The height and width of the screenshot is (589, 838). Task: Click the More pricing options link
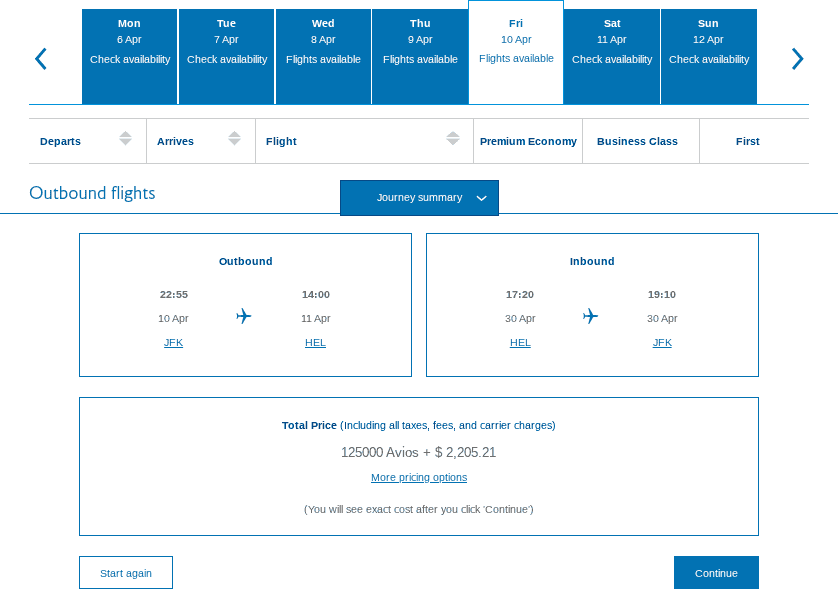click(x=418, y=477)
